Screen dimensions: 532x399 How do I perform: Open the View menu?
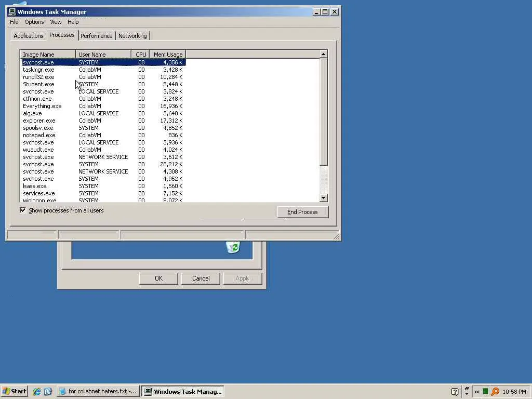(56, 22)
